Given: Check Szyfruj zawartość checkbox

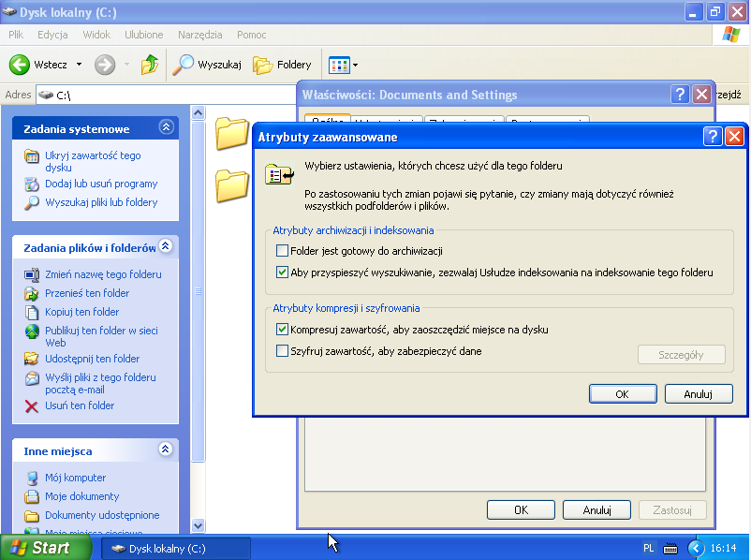Looking at the screenshot, I should click(283, 351).
